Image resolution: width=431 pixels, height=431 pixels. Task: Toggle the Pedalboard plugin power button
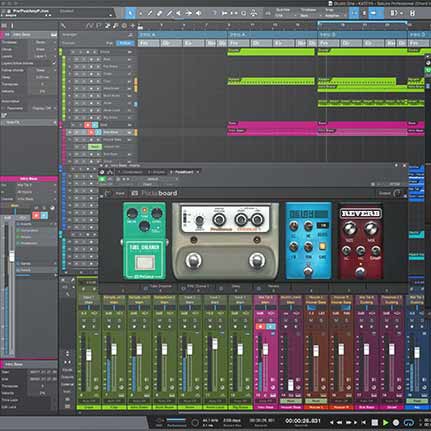click(102, 179)
